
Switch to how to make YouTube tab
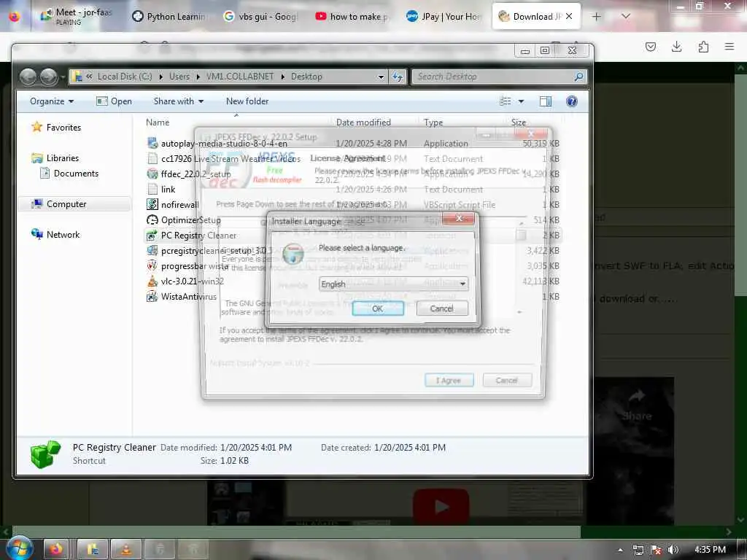click(352, 16)
